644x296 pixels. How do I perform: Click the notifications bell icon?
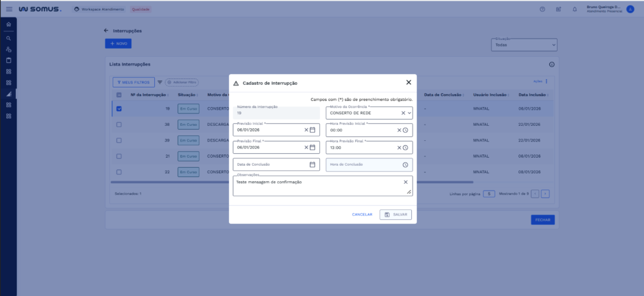pos(574,9)
